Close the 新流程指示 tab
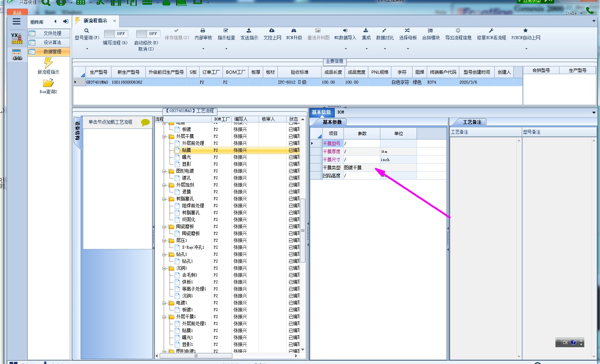Viewport: 600px width, 364px height. point(114,21)
